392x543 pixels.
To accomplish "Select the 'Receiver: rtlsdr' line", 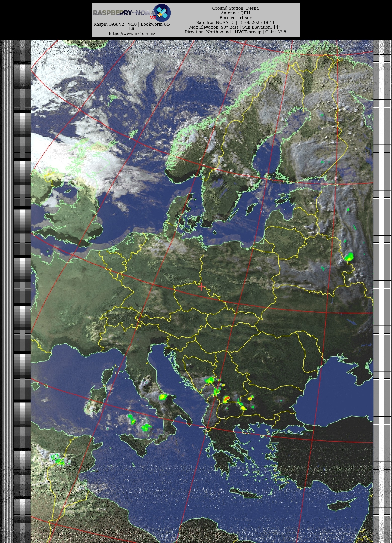I will tap(235, 18).
